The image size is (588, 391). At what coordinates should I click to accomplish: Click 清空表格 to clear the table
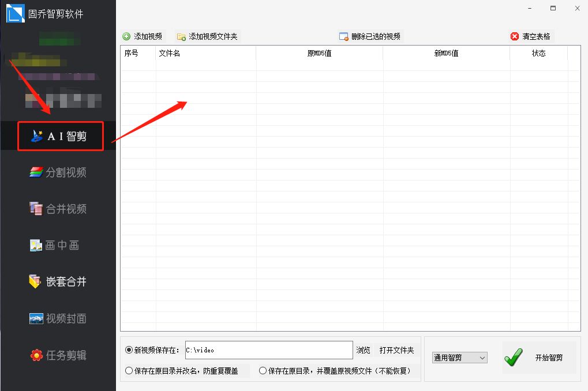pyautogui.click(x=530, y=36)
